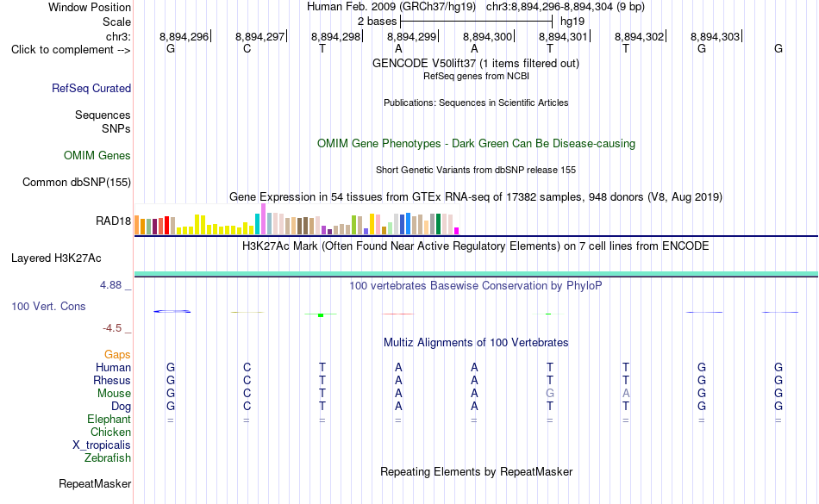819x504 pixels.
Task: Click the chr3: ruler label
Action: tap(119, 36)
